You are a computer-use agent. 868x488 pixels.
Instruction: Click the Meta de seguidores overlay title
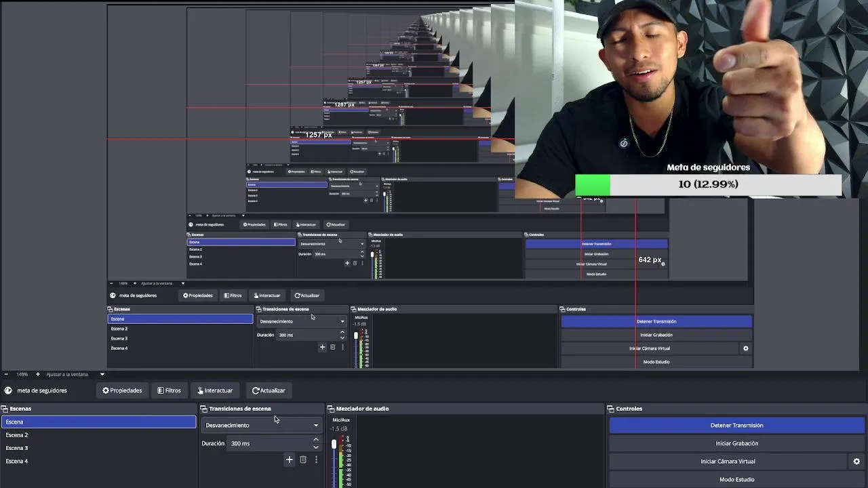[x=708, y=167]
